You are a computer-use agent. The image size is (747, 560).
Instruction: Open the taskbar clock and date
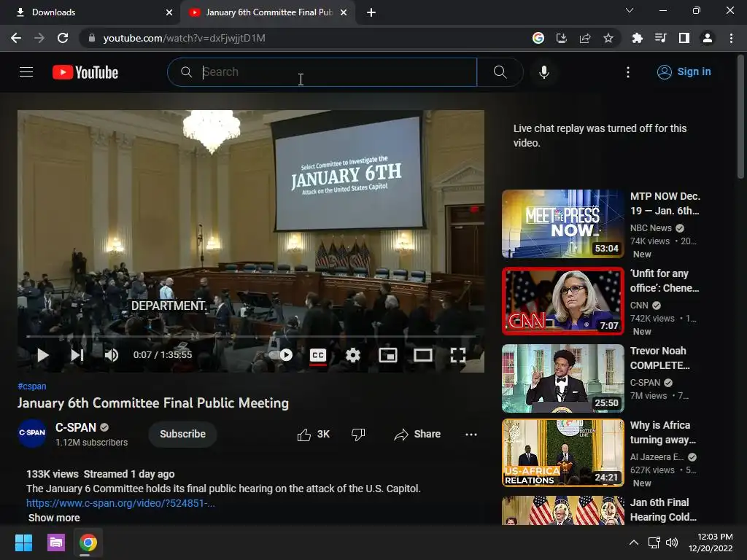(711, 542)
